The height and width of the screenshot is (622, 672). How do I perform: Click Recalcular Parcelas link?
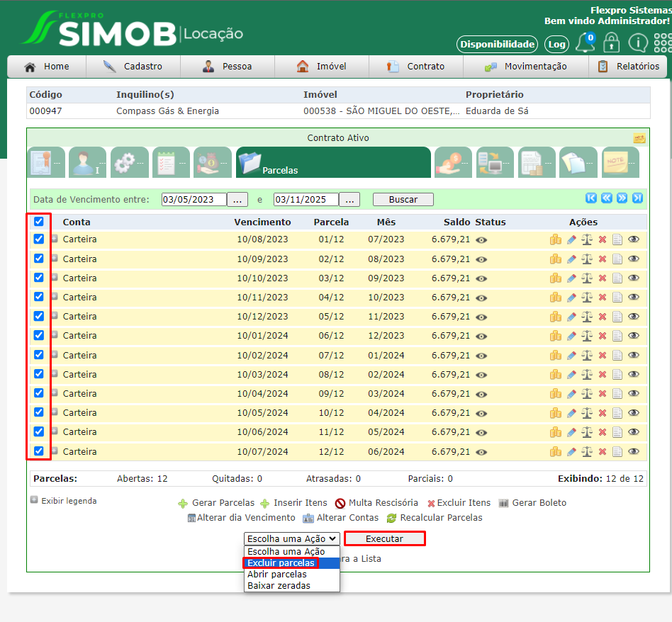[435, 517]
